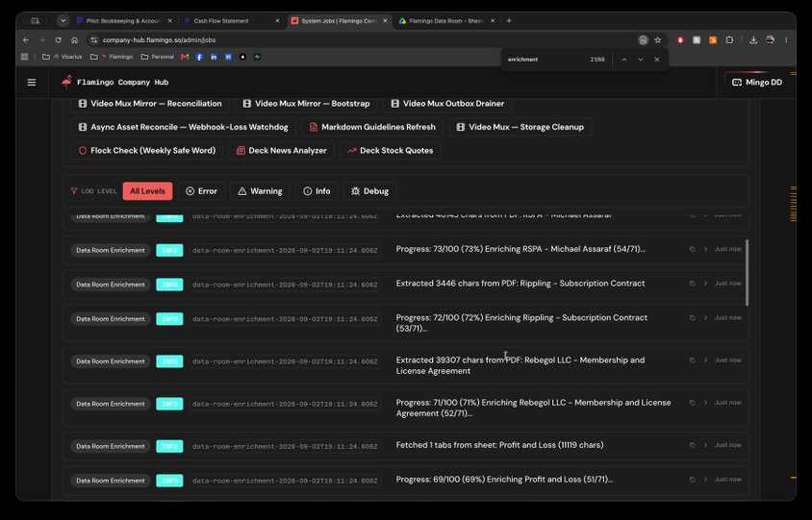Open the browser downloads icon
Screen dimensions: 812x520
pos(753,39)
